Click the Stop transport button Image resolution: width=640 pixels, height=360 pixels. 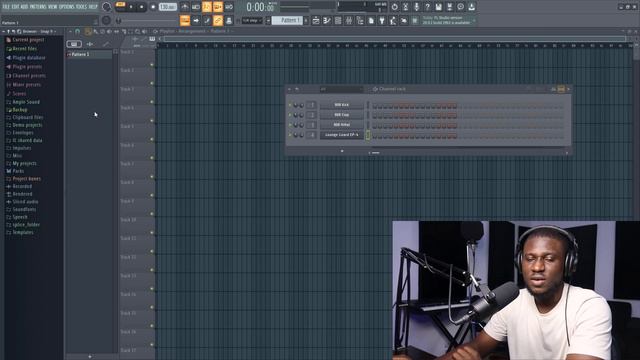point(142,7)
